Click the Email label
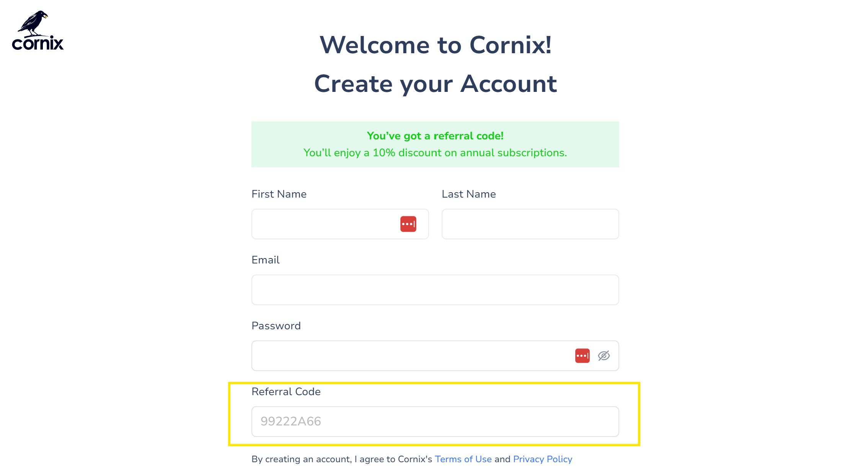868x471 pixels. tap(266, 260)
